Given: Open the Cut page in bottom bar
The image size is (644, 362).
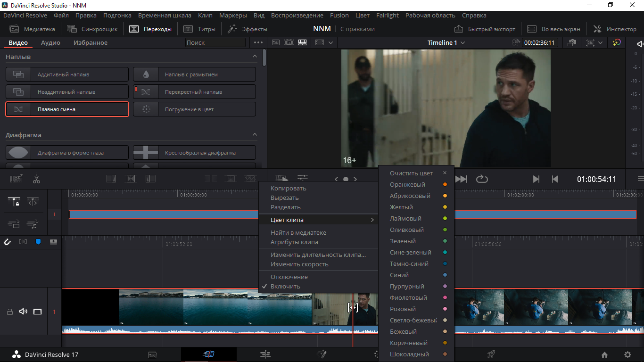Looking at the screenshot, I should point(208,354).
